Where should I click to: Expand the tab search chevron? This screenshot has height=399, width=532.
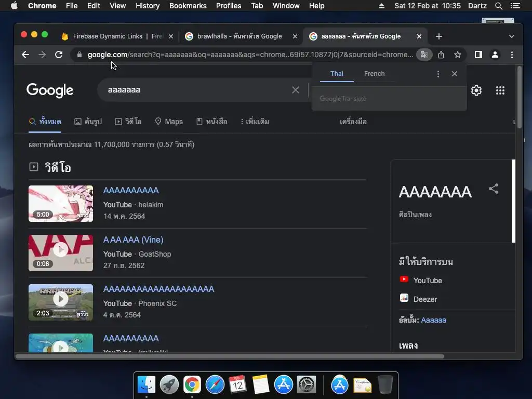pos(512,36)
